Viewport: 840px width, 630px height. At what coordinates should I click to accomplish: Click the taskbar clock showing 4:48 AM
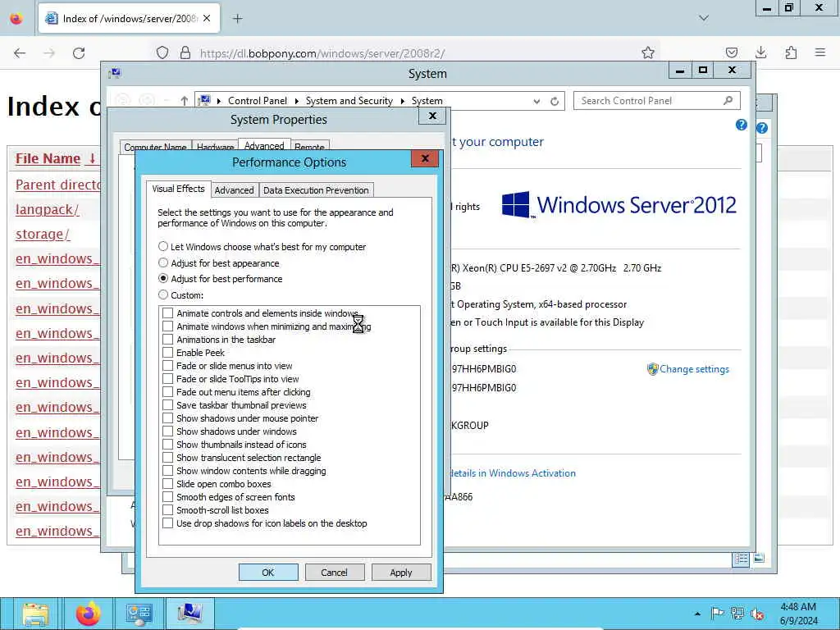tap(798, 614)
